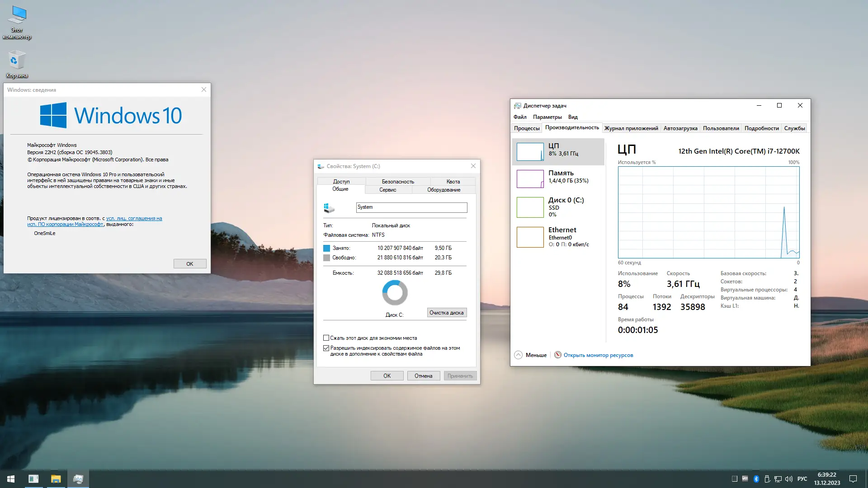868x488 pixels.
Task: Click the РУС language indicator
Action: click(802, 479)
